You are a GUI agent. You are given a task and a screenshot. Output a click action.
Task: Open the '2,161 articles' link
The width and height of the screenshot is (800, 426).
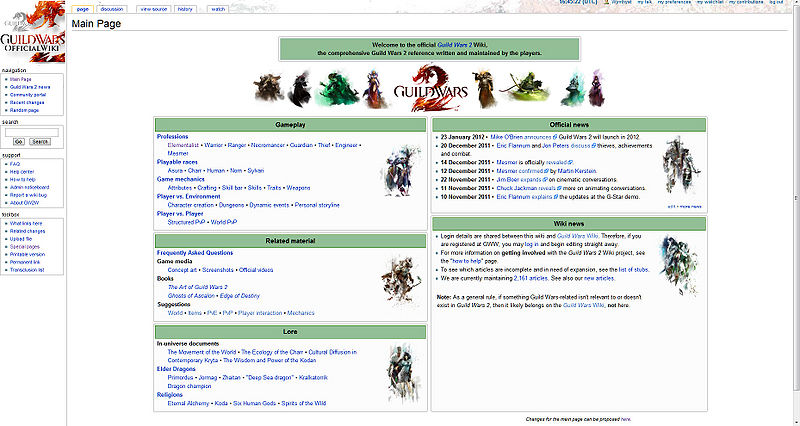tap(530, 279)
